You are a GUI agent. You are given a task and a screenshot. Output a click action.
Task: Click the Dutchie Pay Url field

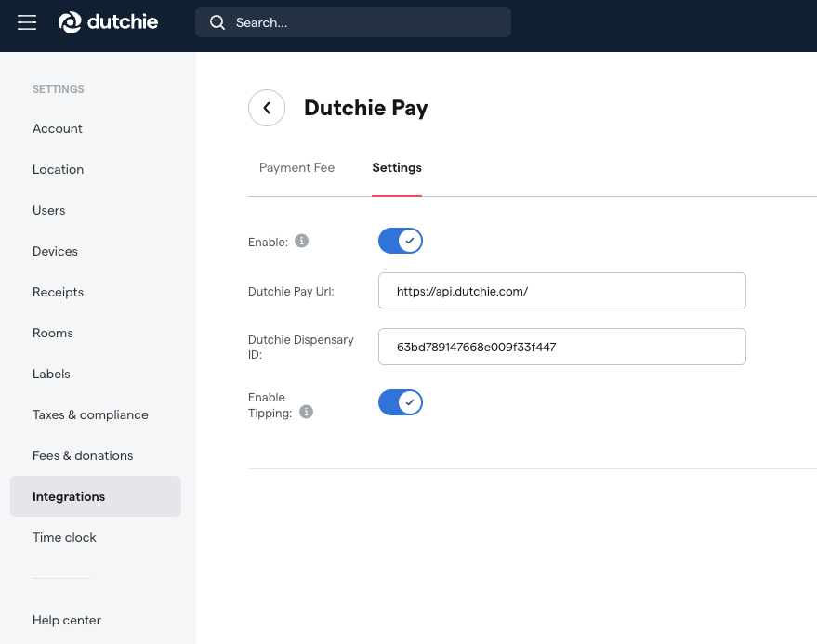coord(562,291)
